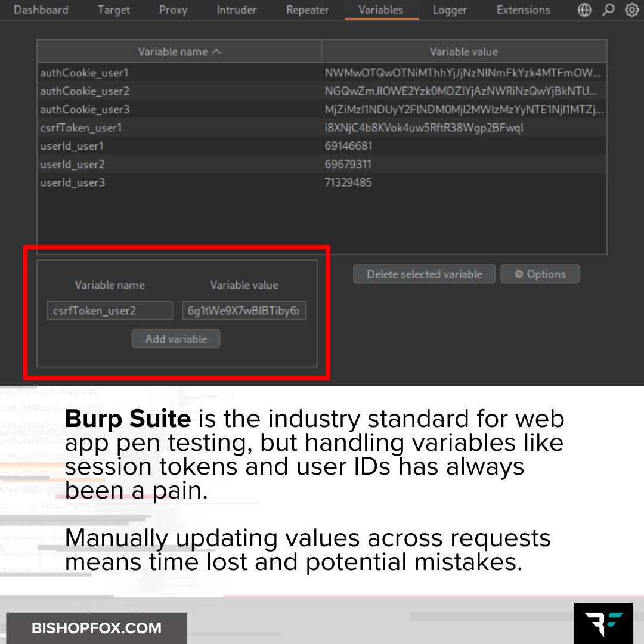Click the Add variable button
This screenshot has width=644, height=644.
coord(176,339)
